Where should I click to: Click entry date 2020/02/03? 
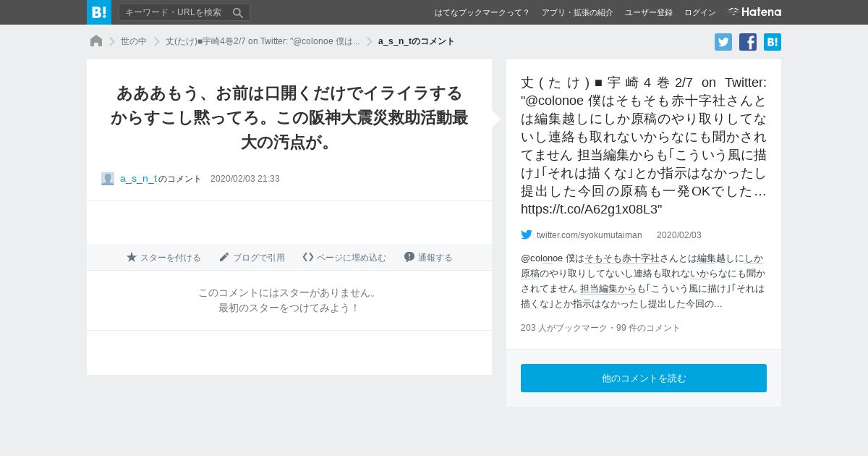pyautogui.click(x=679, y=235)
